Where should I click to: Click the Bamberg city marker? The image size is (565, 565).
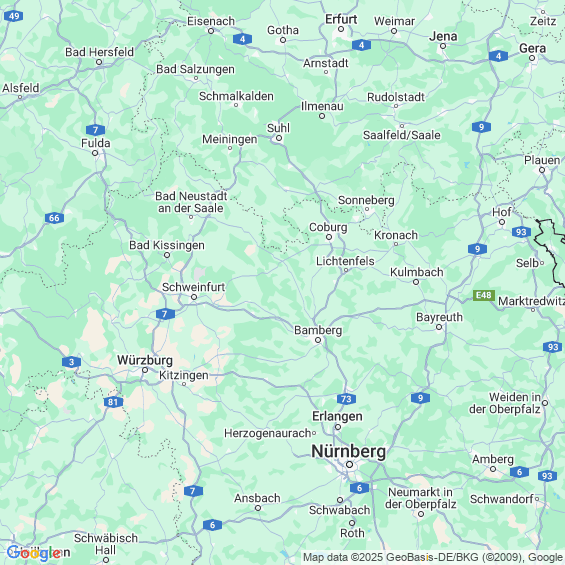click(318, 340)
